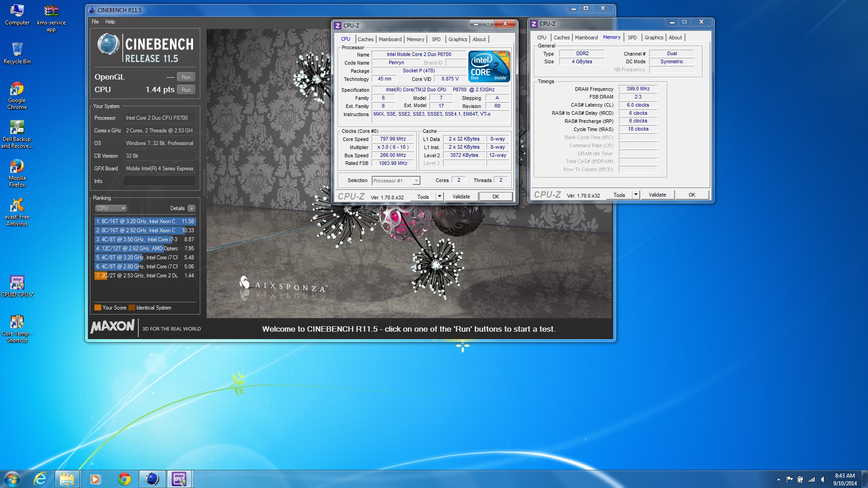Open the Recycle Bin icon
The height and width of the screenshot is (488, 868).
tap(17, 53)
